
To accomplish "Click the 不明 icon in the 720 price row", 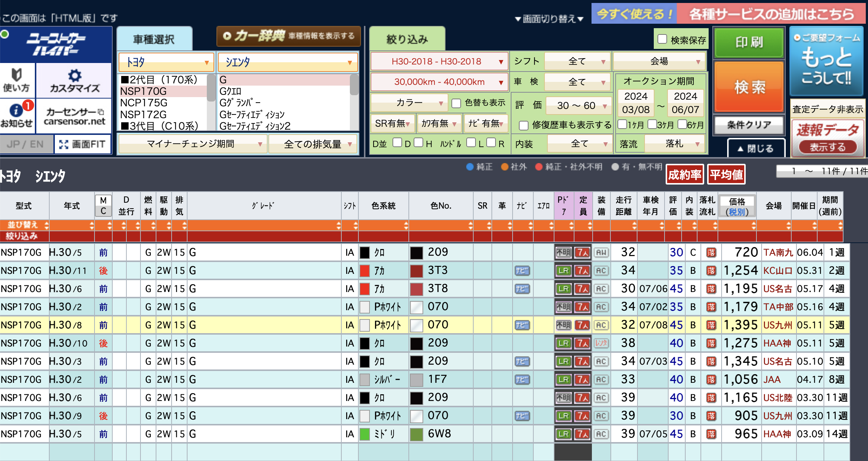I will pyautogui.click(x=564, y=253).
